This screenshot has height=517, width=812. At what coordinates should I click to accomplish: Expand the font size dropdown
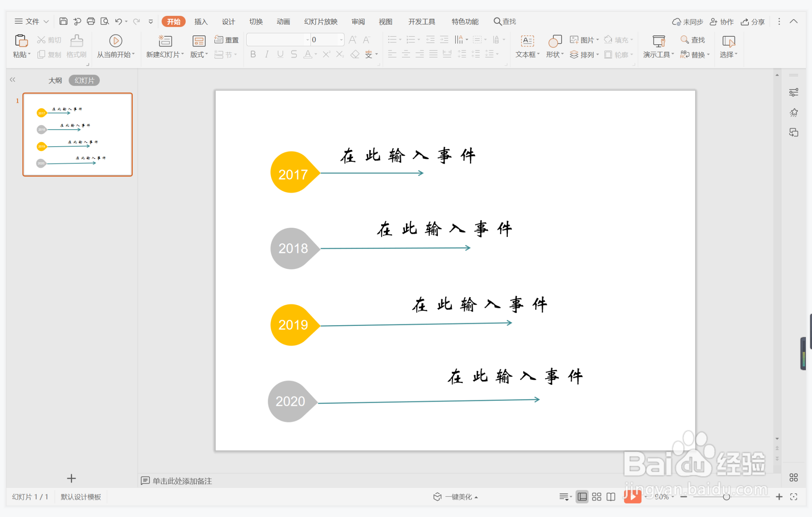point(341,40)
